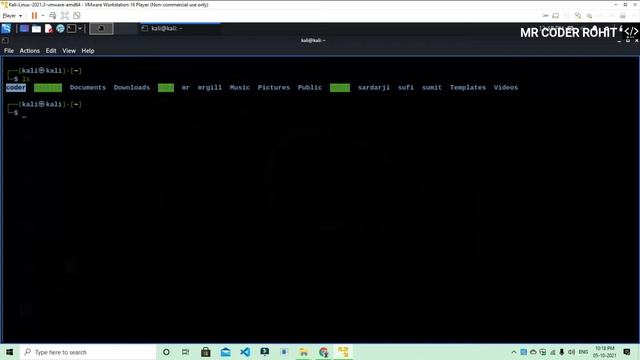Click the Send Ctrl+Alt+Del icon in VMware toolbar
640x360 pixels.
coord(53,16)
